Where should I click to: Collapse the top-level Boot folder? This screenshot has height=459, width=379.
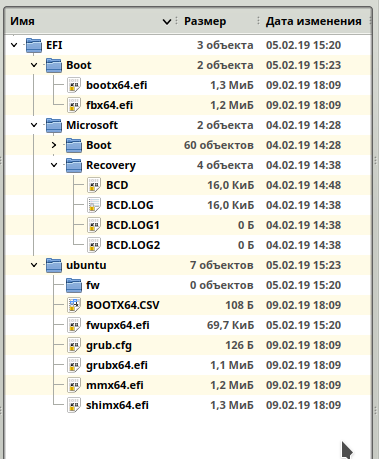coord(34,65)
